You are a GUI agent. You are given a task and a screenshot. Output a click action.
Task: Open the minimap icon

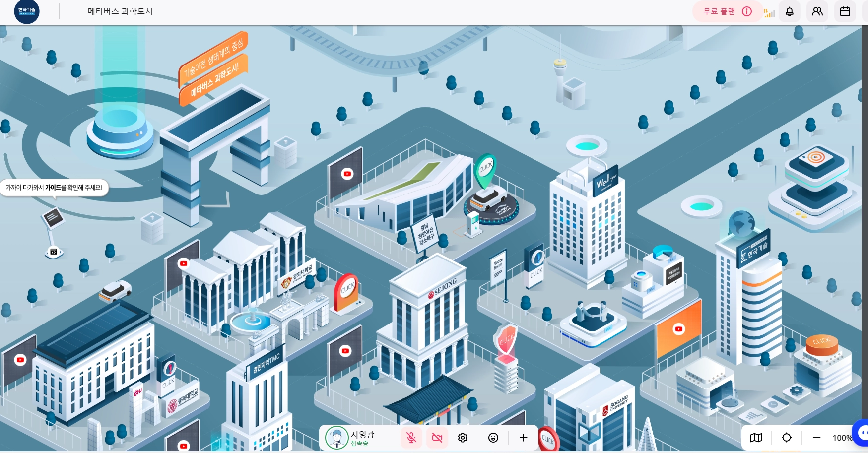(756, 438)
